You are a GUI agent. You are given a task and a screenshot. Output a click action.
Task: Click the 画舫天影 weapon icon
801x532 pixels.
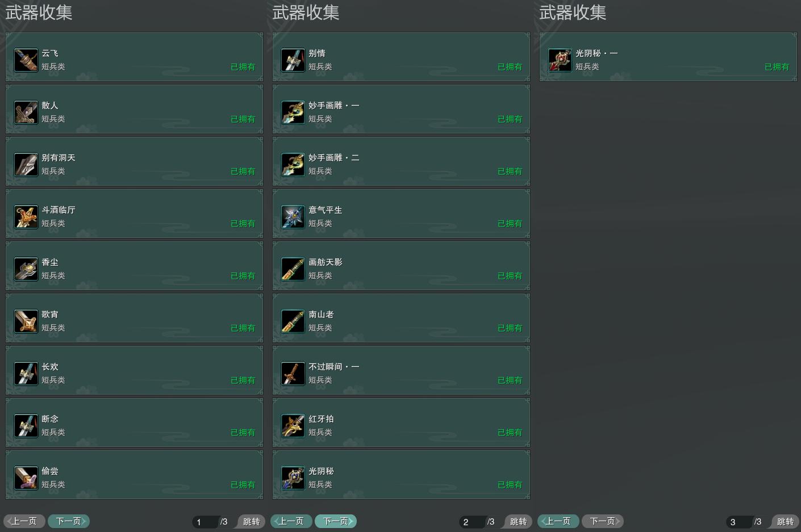[x=293, y=269]
